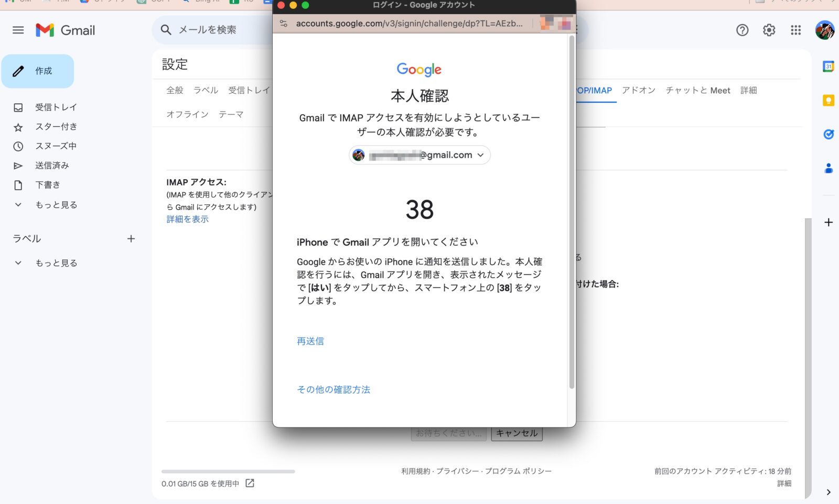Open storage management external link icon
Screen dimensions: 839x504
(x=250, y=483)
